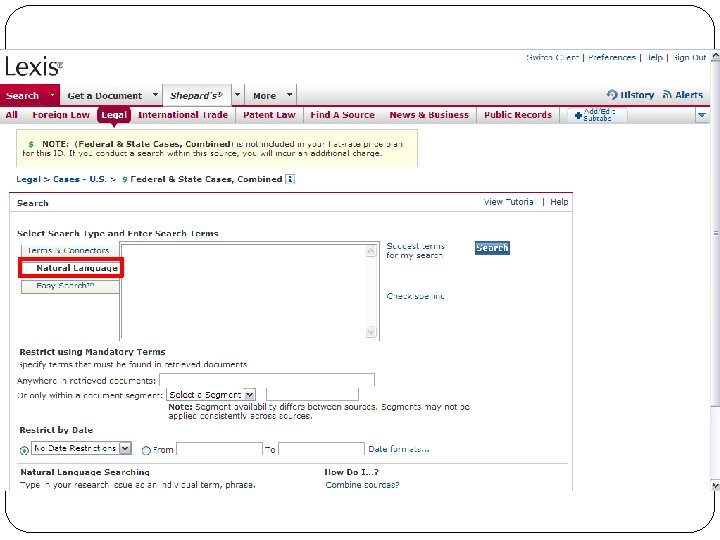720x540 pixels.
Task: Switch to the Shepard's tab
Action: (196, 95)
